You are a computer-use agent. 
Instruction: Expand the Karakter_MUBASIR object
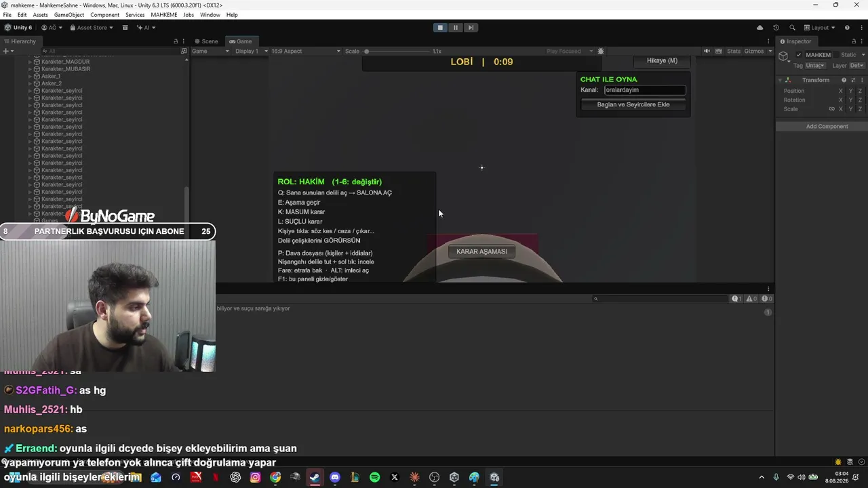[x=31, y=69]
